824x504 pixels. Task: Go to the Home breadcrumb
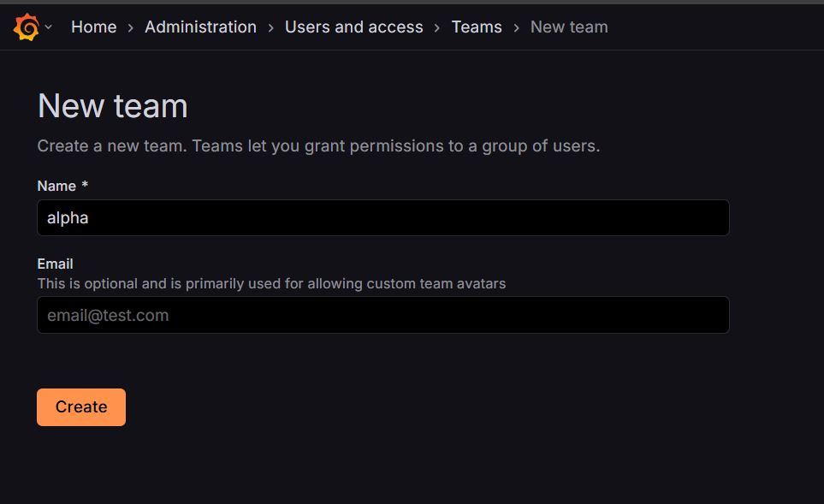(93, 27)
